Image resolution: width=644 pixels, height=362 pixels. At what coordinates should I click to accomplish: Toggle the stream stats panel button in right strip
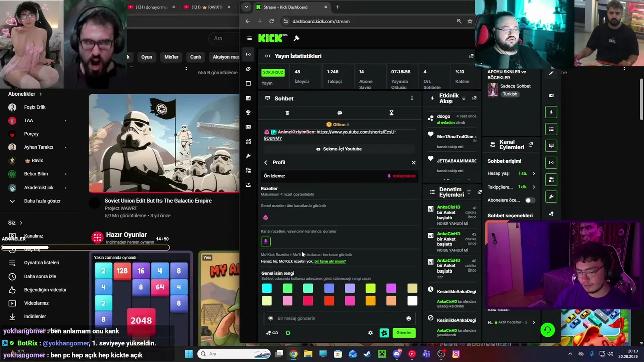pyautogui.click(x=551, y=162)
